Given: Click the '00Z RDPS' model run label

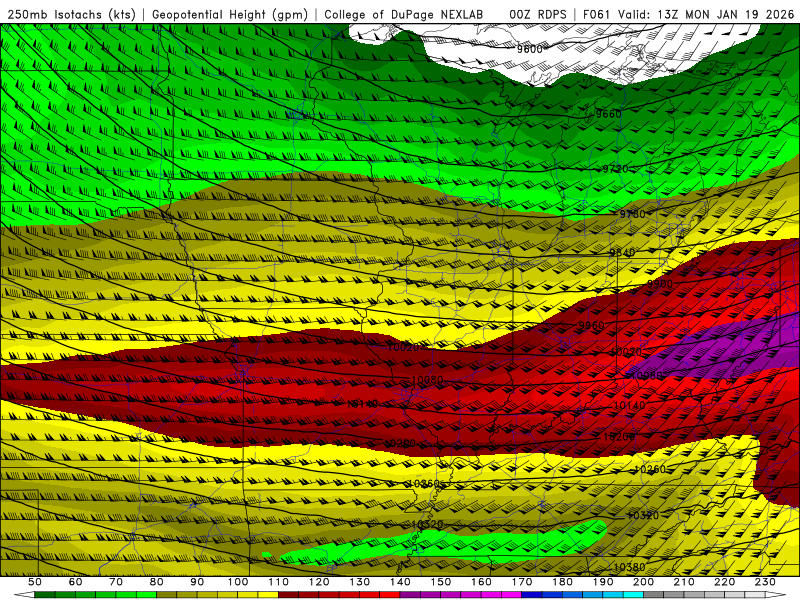Looking at the screenshot, I should click(x=538, y=15).
